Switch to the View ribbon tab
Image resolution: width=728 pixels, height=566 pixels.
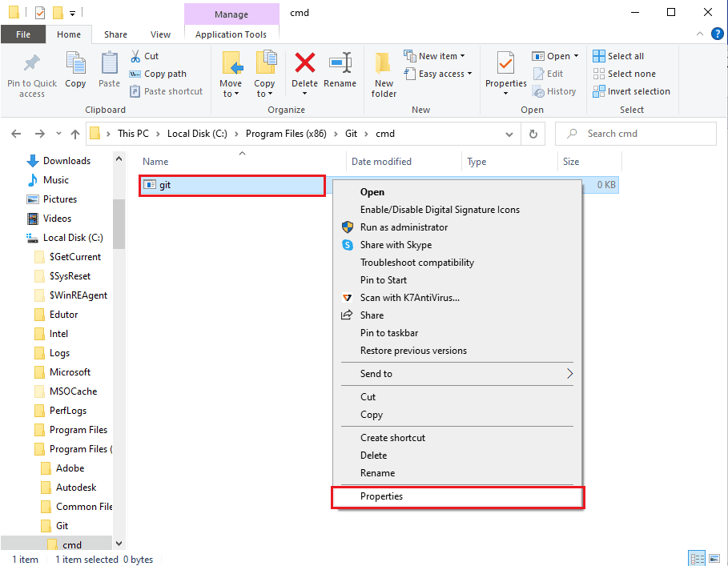160,34
